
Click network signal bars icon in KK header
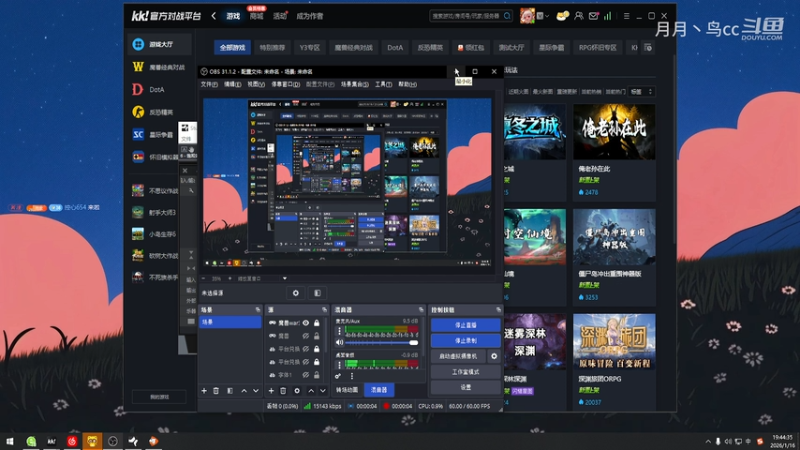pos(608,16)
